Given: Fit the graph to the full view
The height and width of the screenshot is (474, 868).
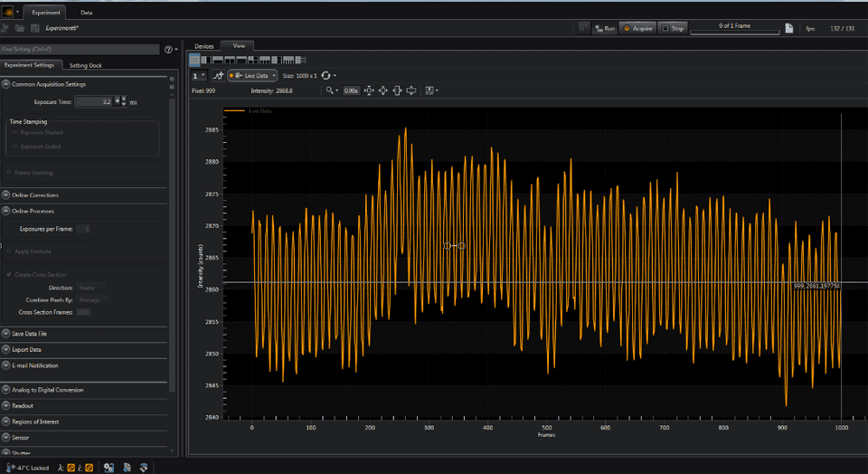Looking at the screenshot, I should click(383, 90).
